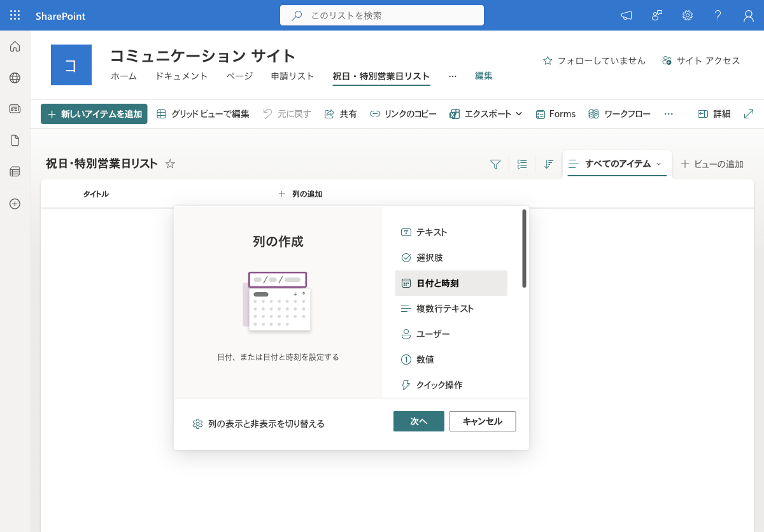Viewport: 764px width, 532px height.
Task: Click 列の追加 column header
Action: point(301,194)
